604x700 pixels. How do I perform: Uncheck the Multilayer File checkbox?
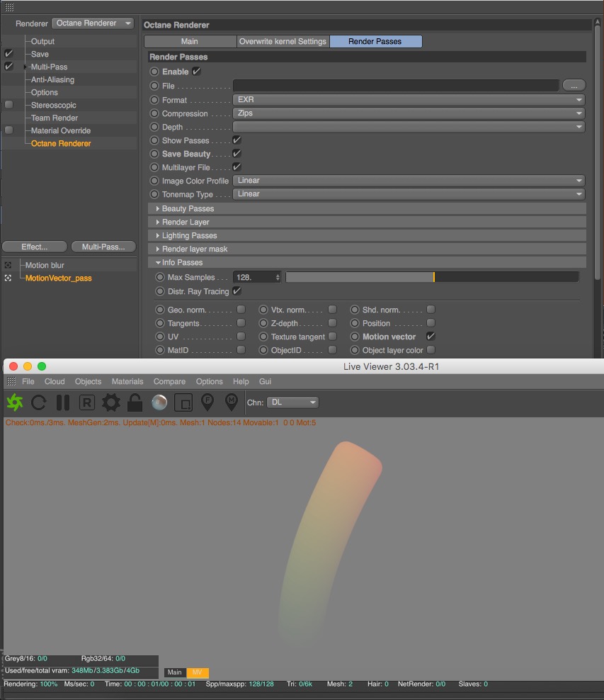[x=237, y=166]
